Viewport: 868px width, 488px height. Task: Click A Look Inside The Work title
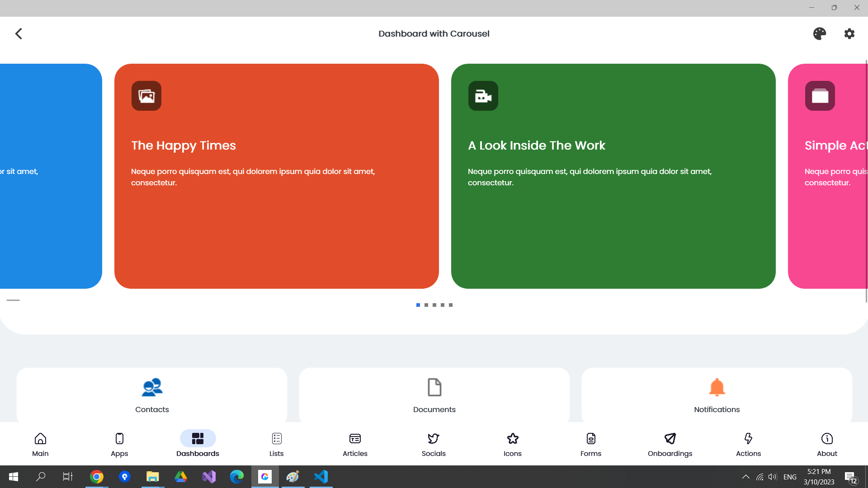536,145
